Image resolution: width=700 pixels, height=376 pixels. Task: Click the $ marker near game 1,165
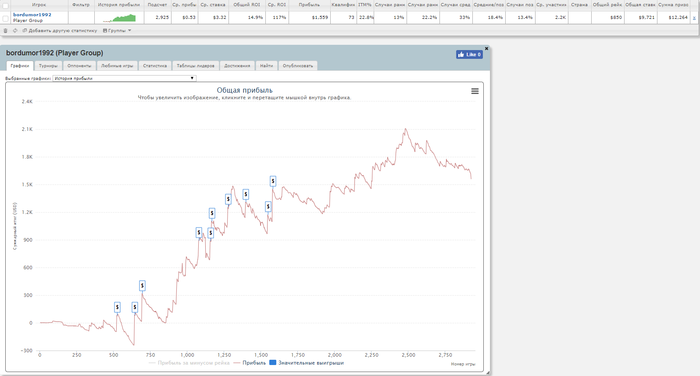click(212, 213)
